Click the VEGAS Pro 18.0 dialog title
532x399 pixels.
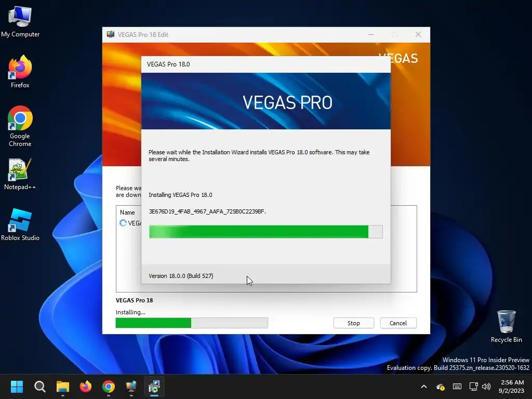(x=168, y=64)
